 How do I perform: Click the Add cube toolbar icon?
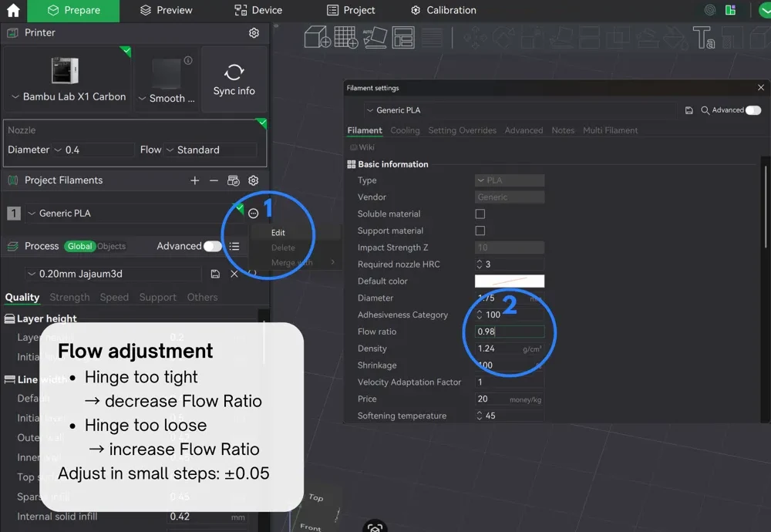(x=317, y=37)
